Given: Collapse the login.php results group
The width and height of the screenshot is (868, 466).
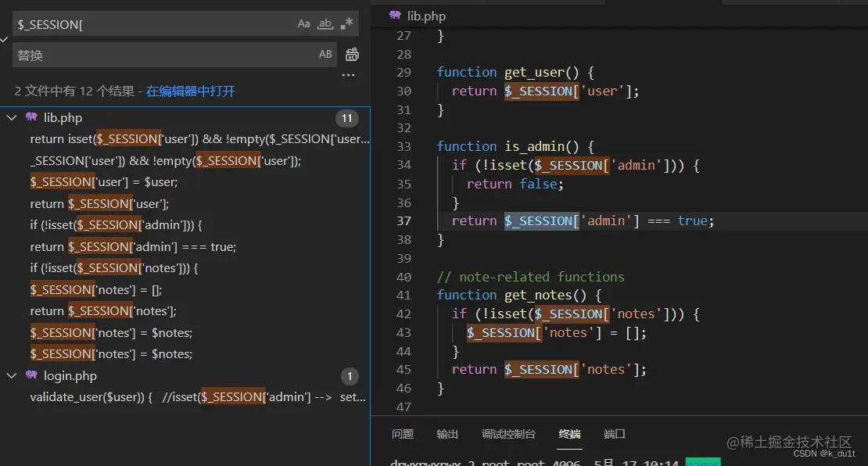Looking at the screenshot, I should (12, 376).
